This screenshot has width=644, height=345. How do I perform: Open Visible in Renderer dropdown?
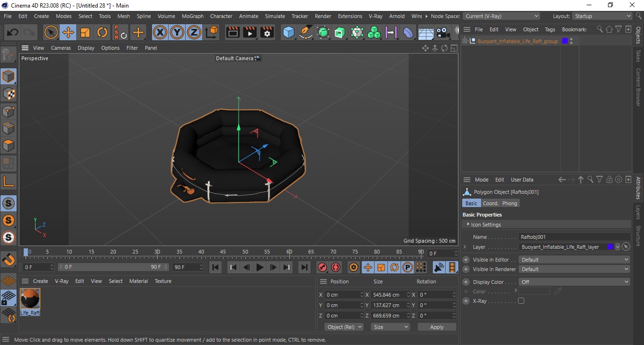[574, 269]
